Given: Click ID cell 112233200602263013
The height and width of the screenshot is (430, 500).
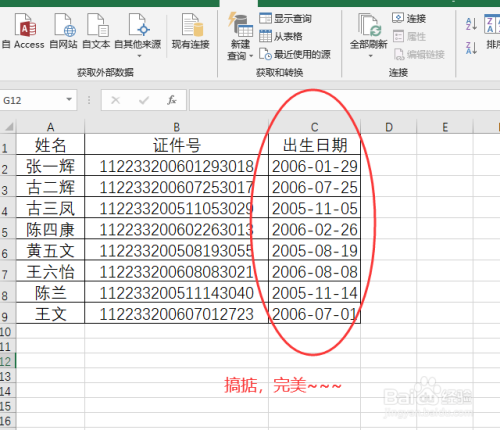Looking at the screenshot, I should [x=177, y=229].
